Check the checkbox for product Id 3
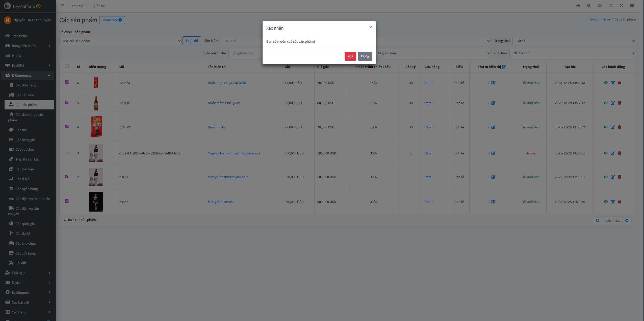Image resolution: width=644 pixels, height=321 pixels. 67,152
